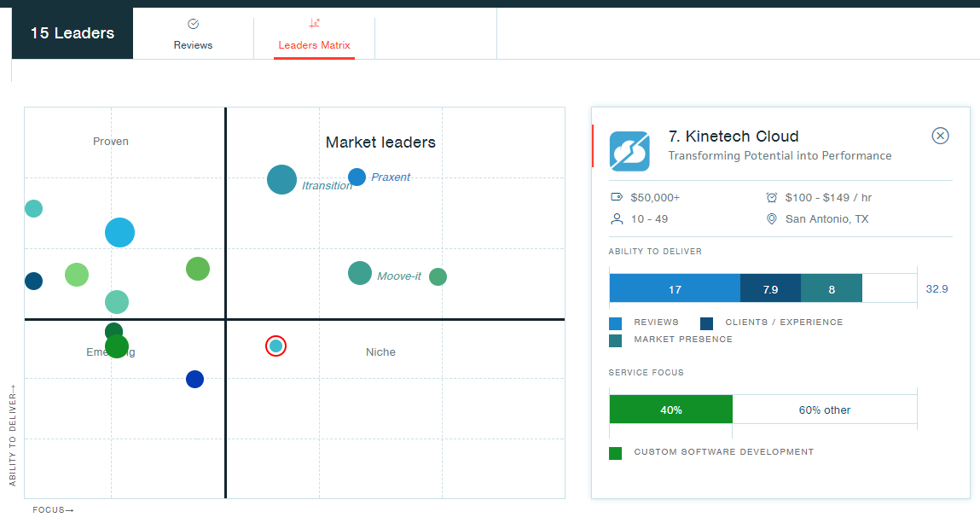Click the Kinetech Cloud logo
The height and width of the screenshot is (523, 980).
[x=629, y=151]
